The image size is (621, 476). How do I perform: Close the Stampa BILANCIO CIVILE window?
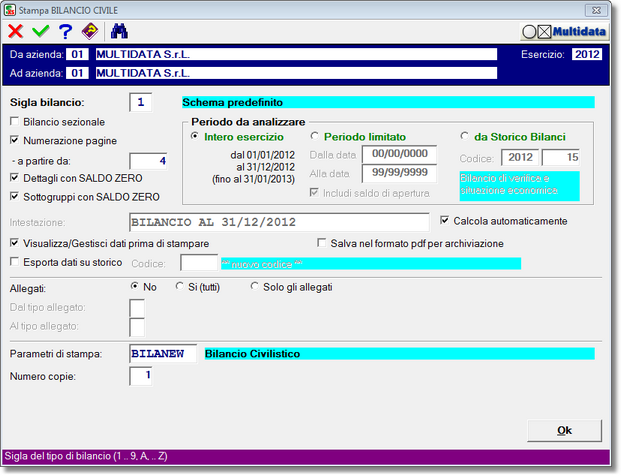point(596,10)
